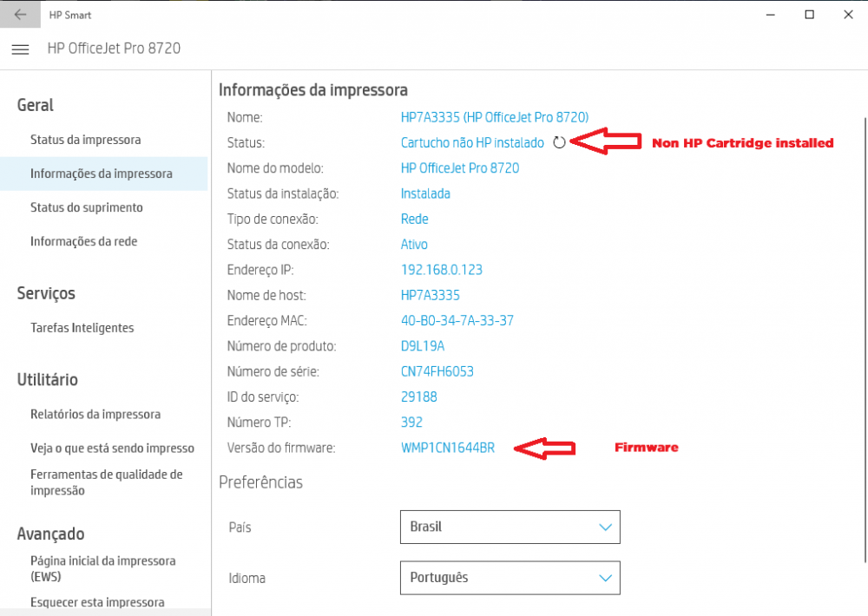Click service ID value 29188

point(418,396)
